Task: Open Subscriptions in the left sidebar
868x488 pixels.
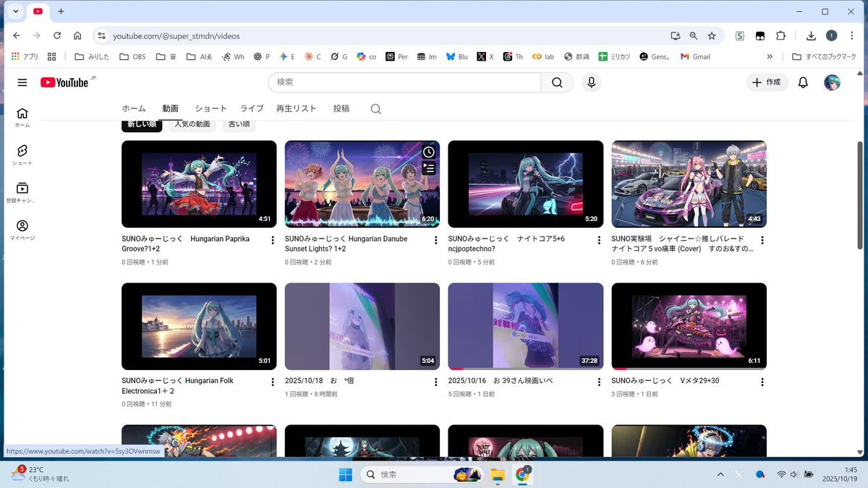Action: (x=22, y=192)
